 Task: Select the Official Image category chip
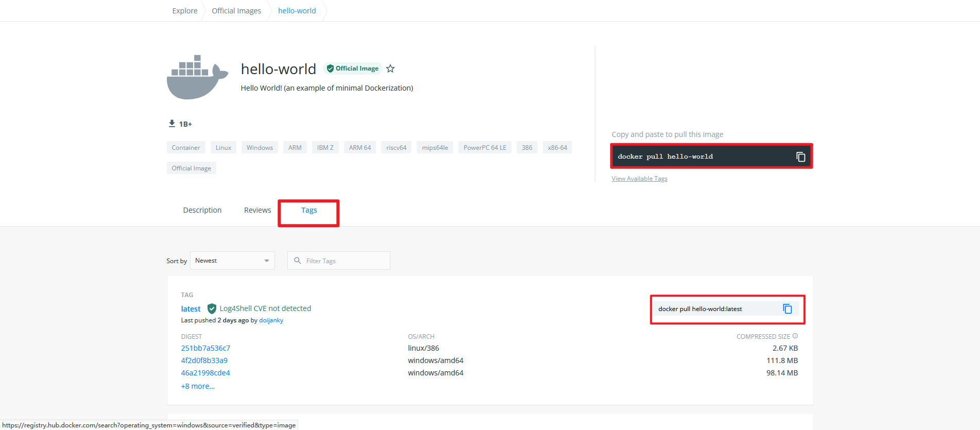(x=192, y=168)
